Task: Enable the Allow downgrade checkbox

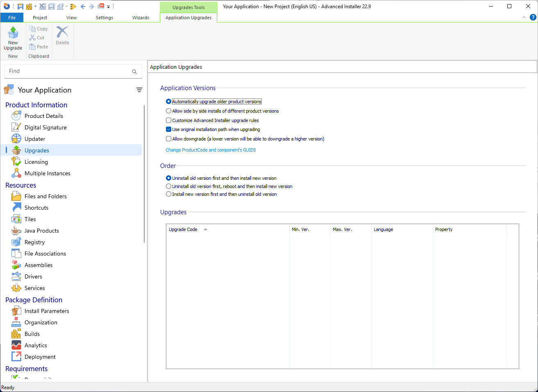Action: [168, 139]
